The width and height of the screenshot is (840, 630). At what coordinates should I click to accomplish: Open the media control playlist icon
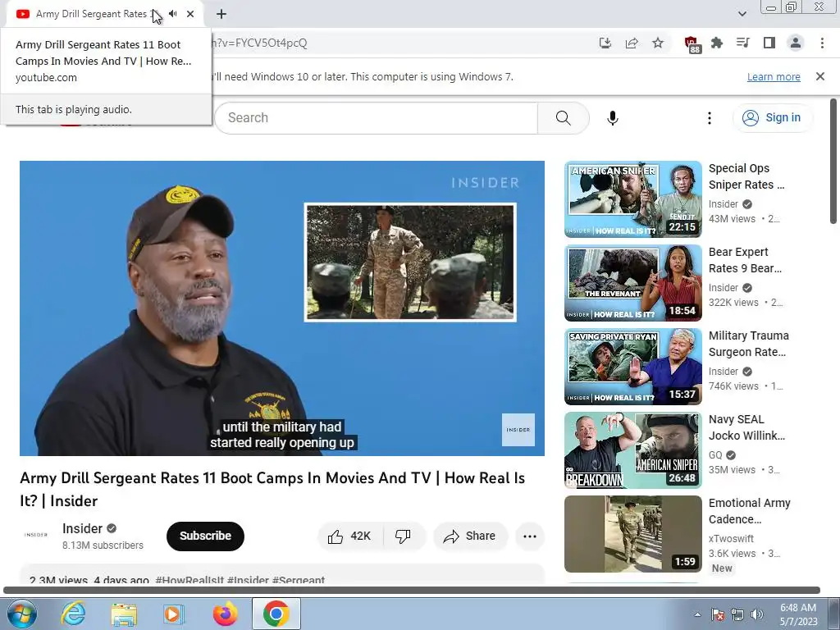(x=743, y=43)
